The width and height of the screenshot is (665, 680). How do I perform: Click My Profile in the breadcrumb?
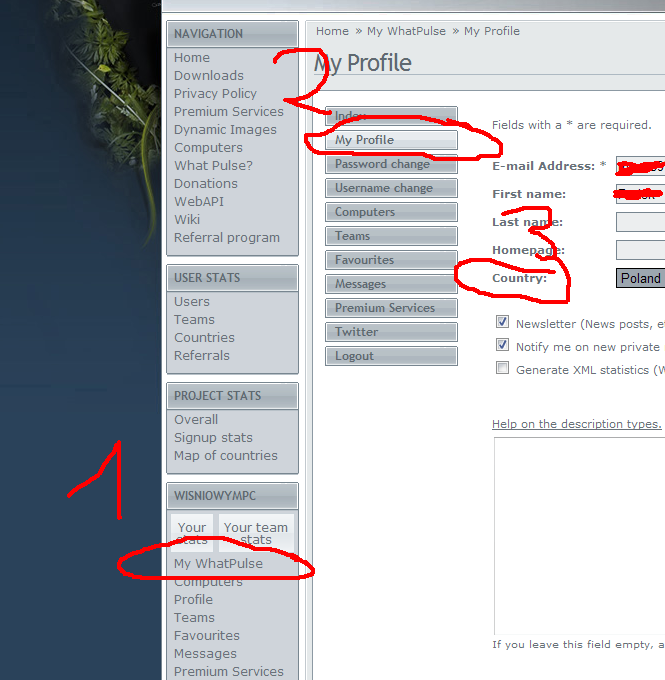click(492, 31)
